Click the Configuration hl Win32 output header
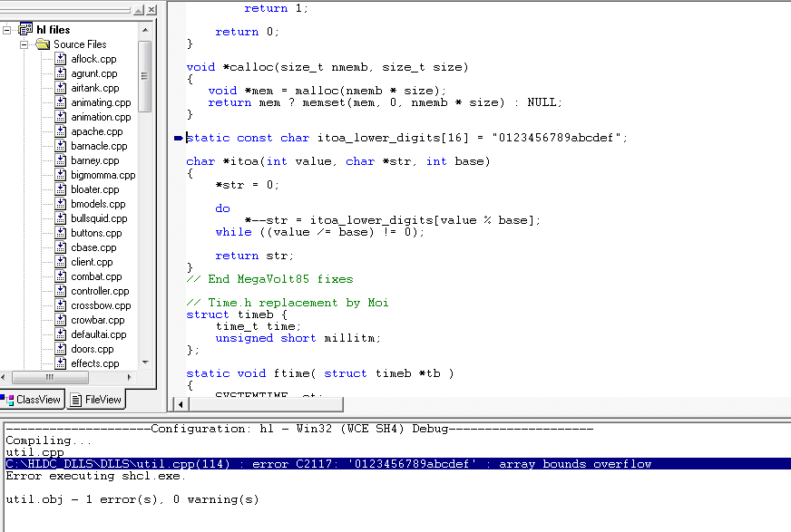791x532 pixels. pos(299,429)
